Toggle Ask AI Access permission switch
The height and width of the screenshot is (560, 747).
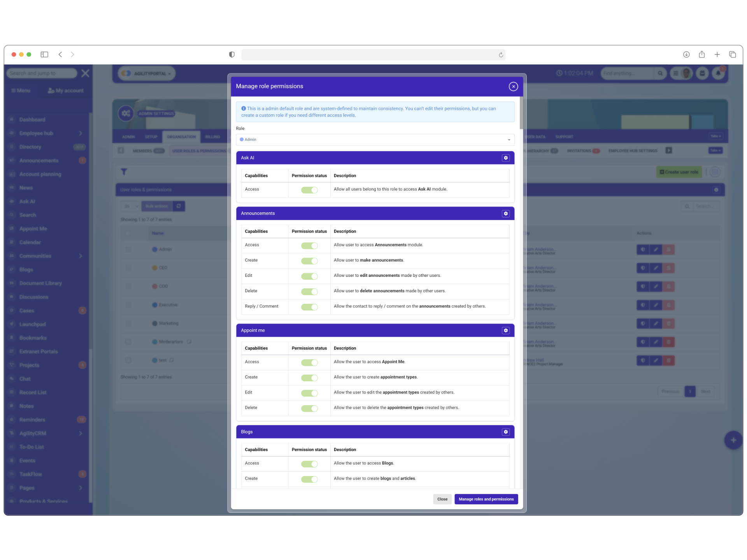click(309, 190)
